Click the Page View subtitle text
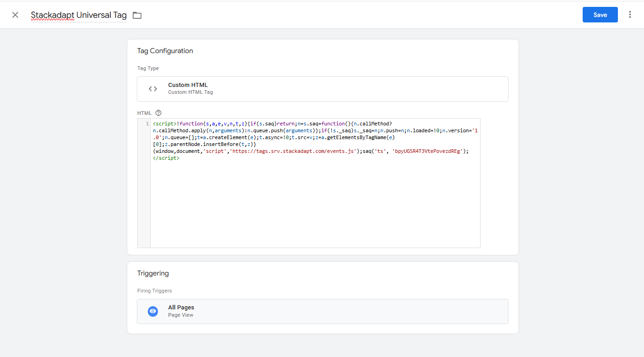This screenshot has width=644, height=357. [x=181, y=315]
